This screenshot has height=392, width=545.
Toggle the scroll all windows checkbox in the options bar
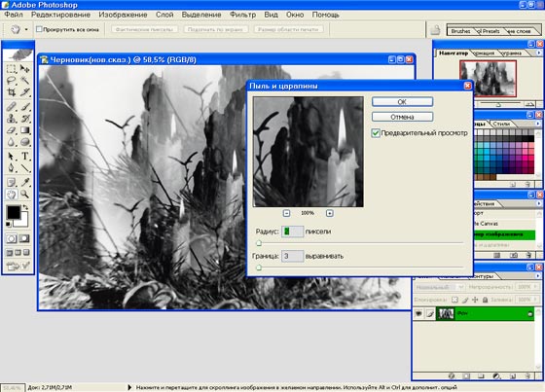[x=39, y=29]
